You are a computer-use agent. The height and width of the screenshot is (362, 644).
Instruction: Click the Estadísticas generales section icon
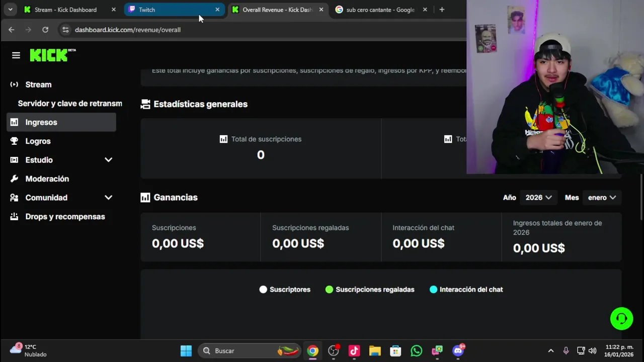[145, 104]
